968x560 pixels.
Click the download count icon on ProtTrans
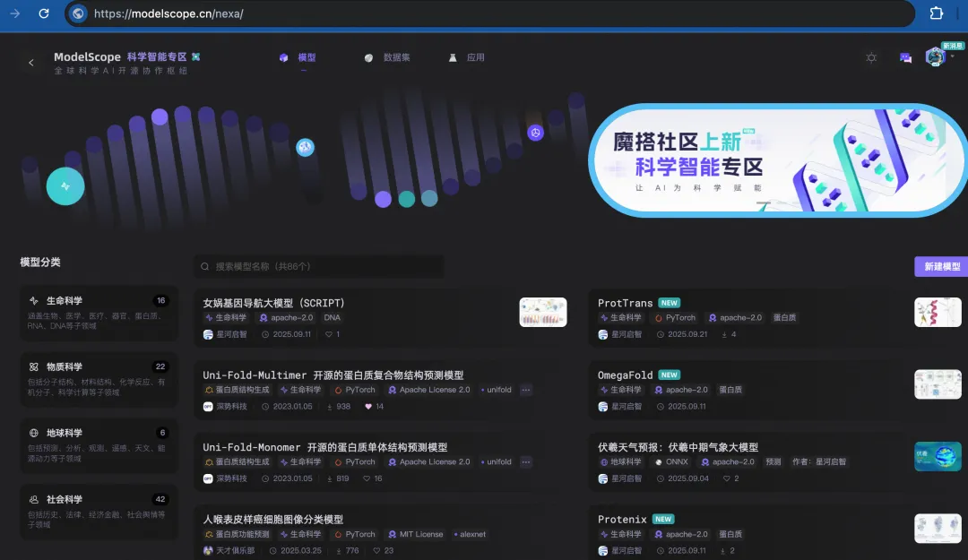[723, 334]
